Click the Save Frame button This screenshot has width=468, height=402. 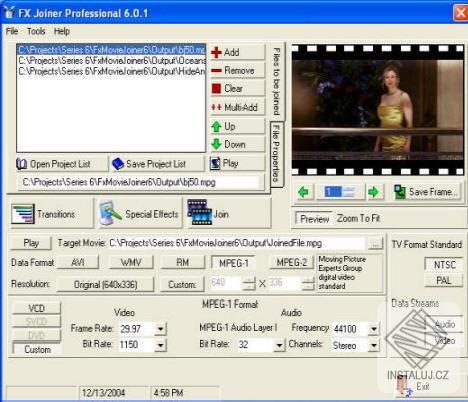click(428, 192)
